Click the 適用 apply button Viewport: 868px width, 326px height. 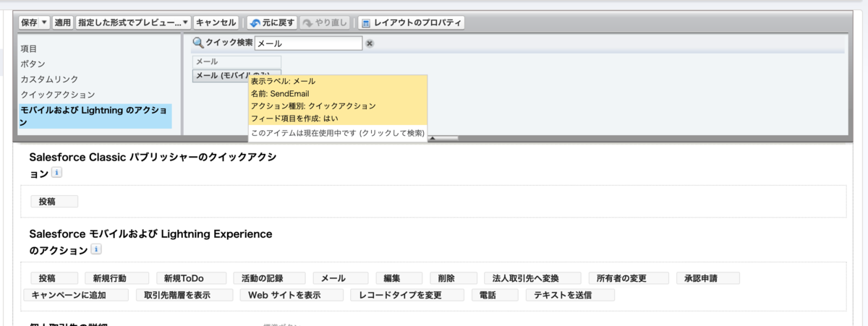tap(63, 23)
